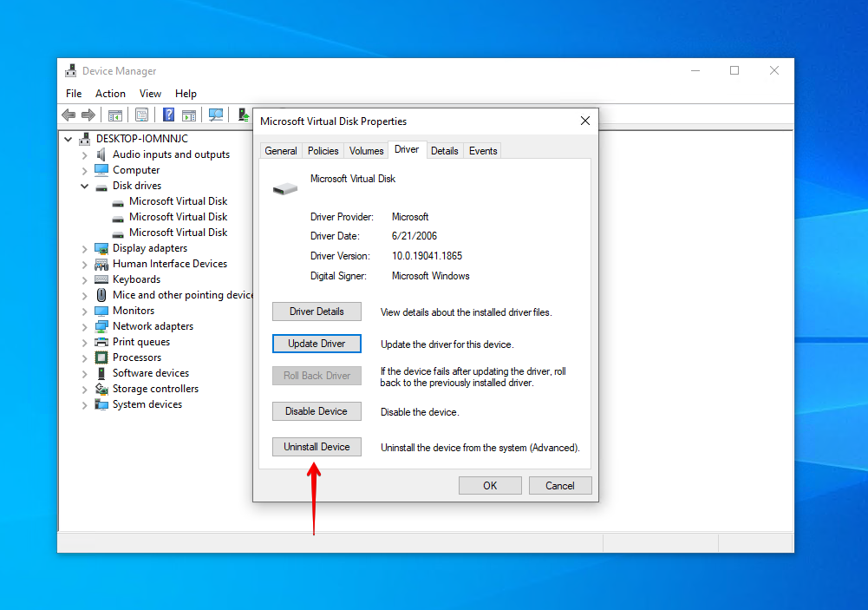Viewport: 868px width, 610px height.
Task: Expand the Network adapters category
Action: click(x=84, y=326)
